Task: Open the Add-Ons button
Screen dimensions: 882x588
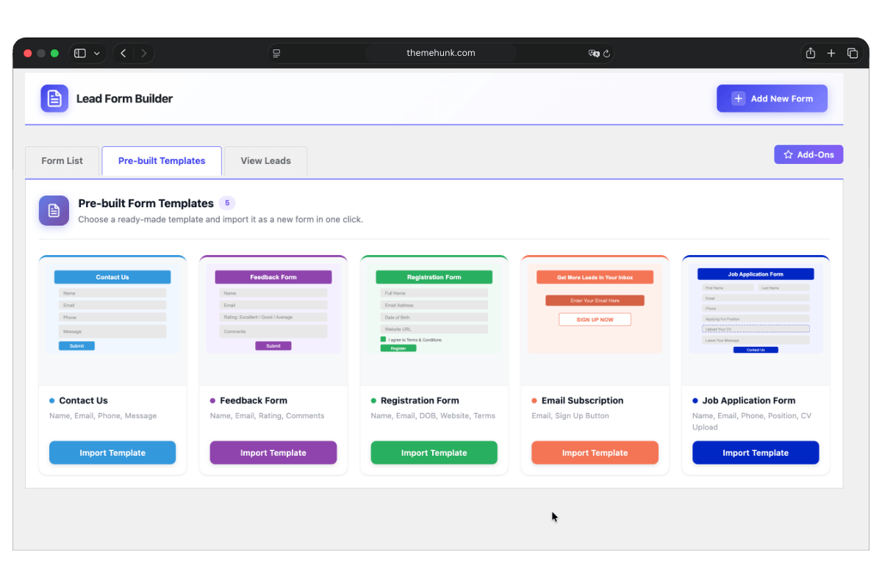Action: [808, 154]
